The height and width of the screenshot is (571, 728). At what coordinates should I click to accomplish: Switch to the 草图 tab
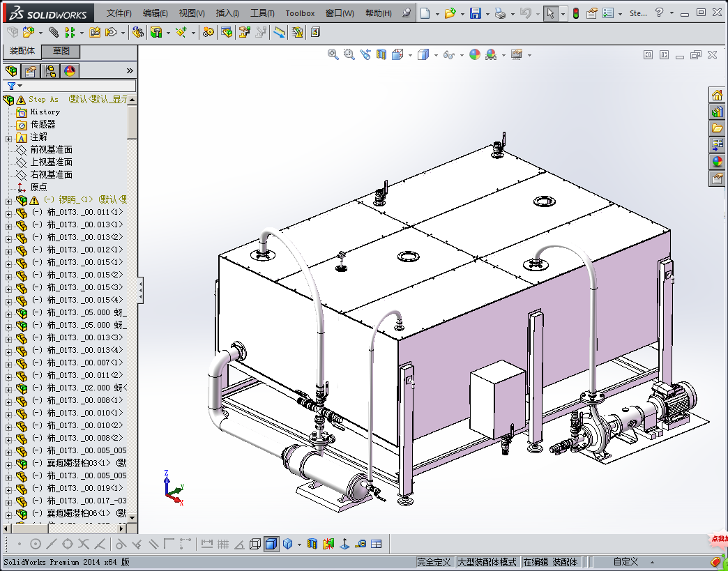point(61,51)
